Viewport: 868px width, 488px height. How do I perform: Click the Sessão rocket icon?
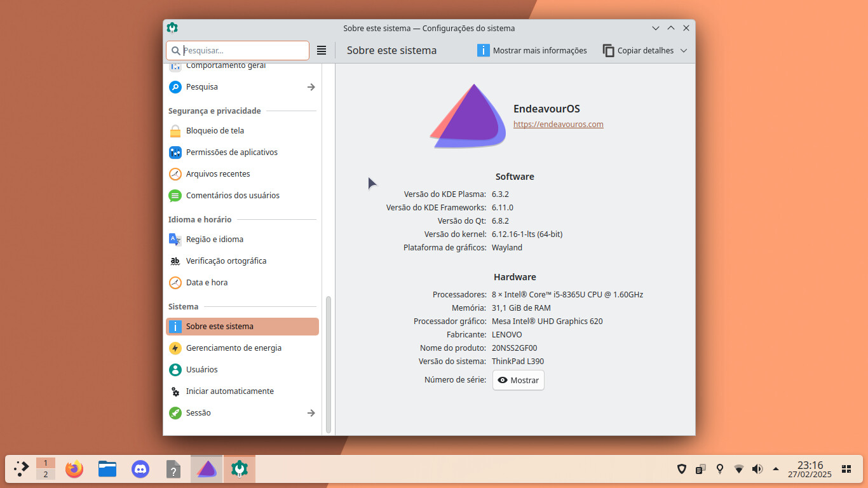tap(175, 413)
